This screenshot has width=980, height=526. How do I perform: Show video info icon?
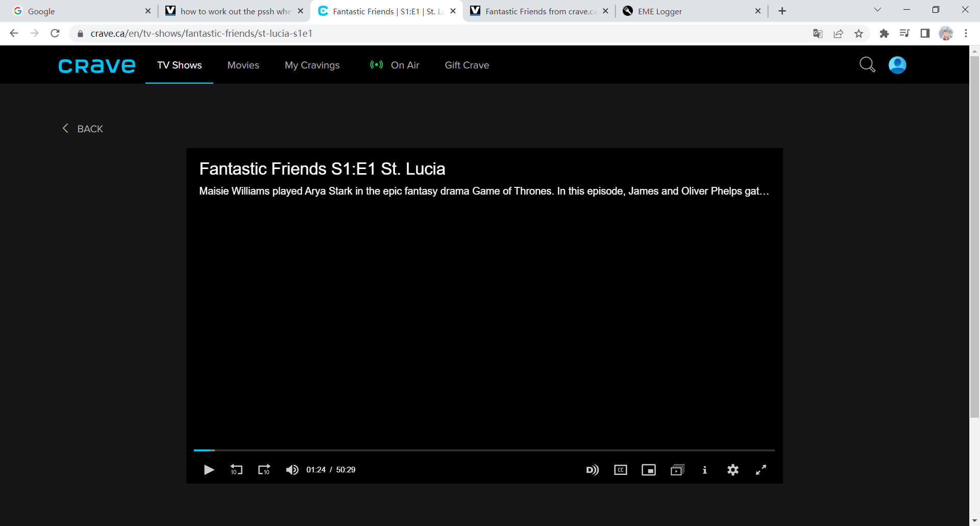tap(705, 470)
